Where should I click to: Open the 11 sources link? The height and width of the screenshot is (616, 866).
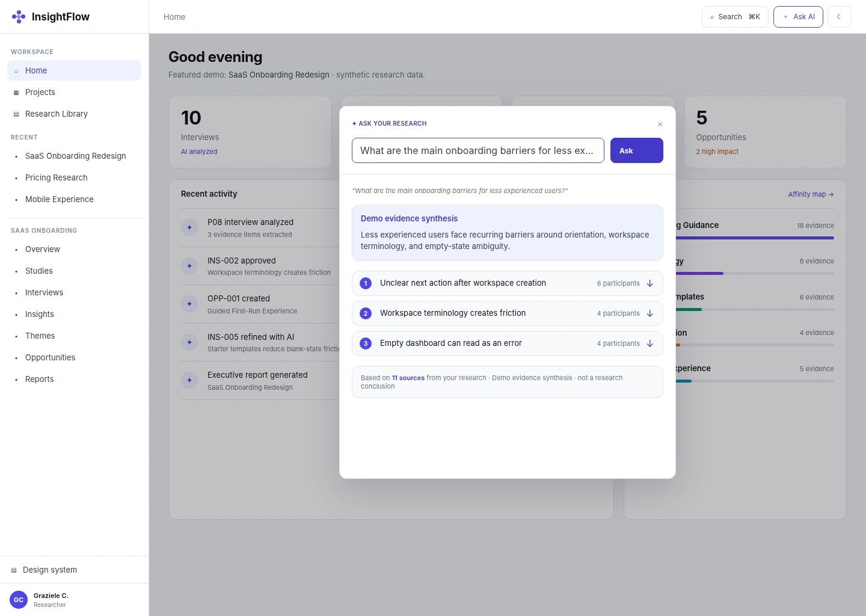tap(408, 378)
